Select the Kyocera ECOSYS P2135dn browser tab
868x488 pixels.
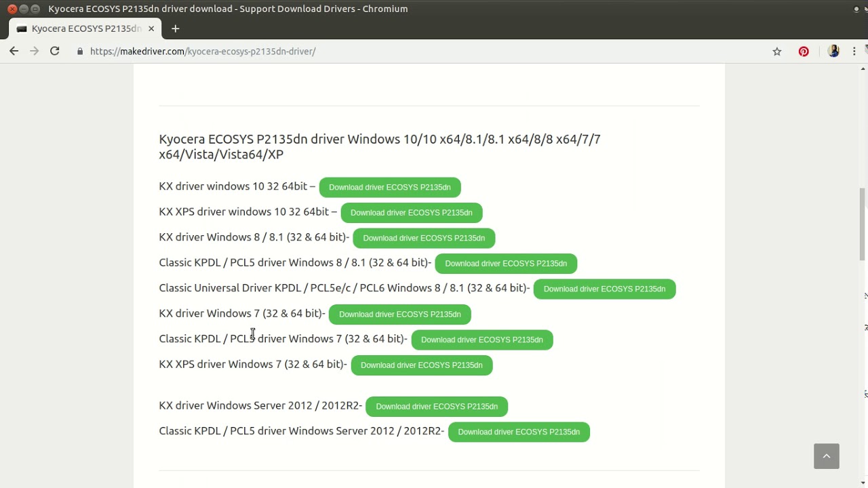point(85,28)
